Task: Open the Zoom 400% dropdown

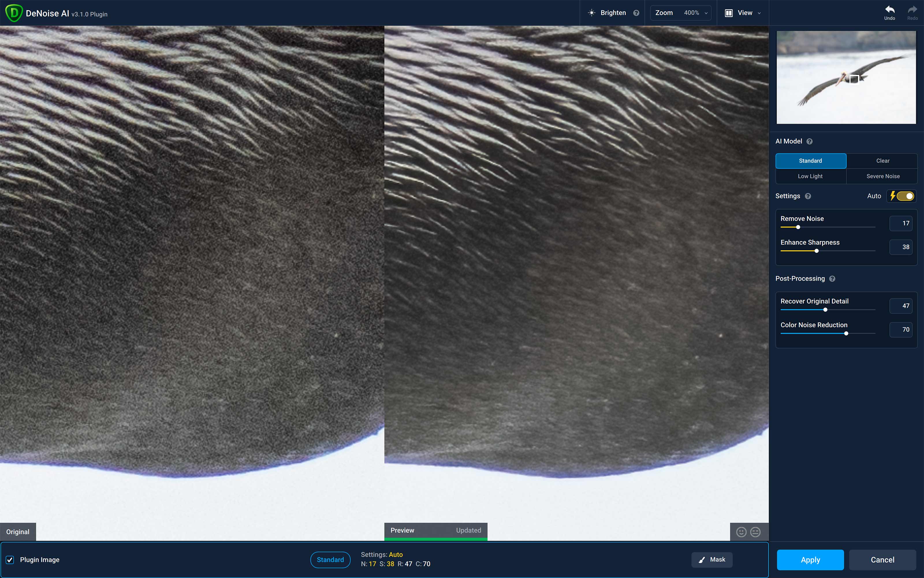Action: tap(681, 13)
